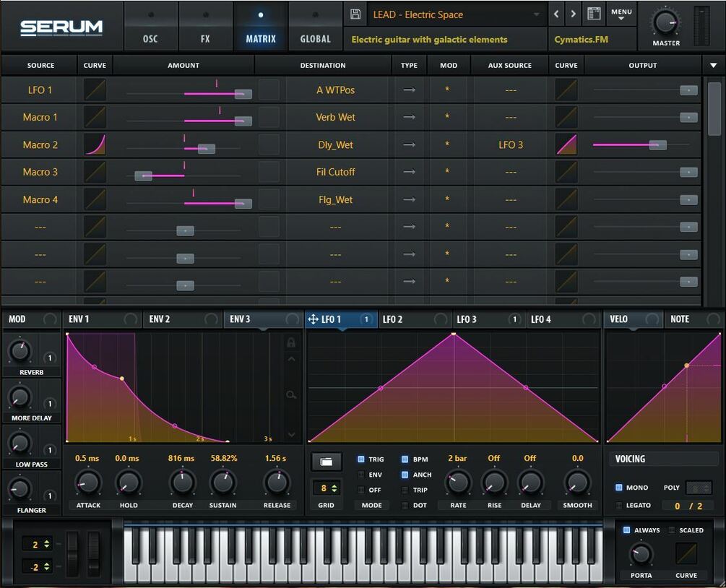Toggle the ANCH checkbox
The image size is (726, 588).
pos(405,475)
